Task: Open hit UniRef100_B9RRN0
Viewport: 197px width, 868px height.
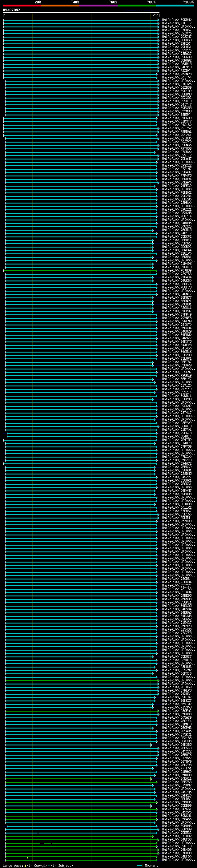Action: point(177,20)
